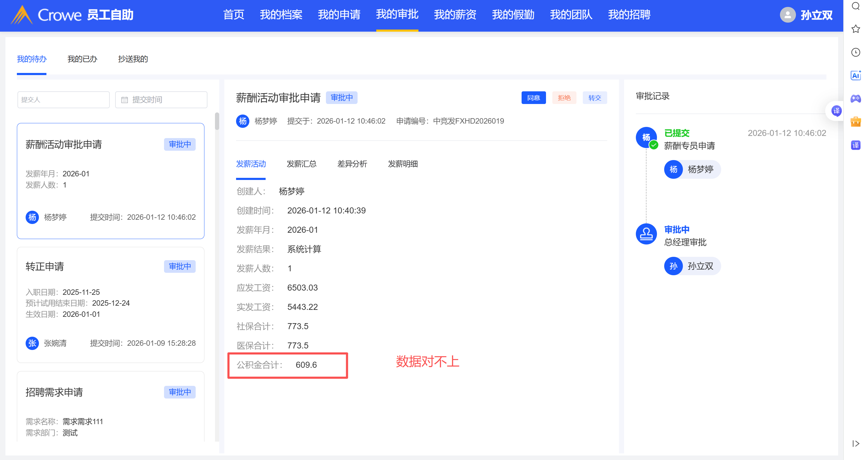Click the 孙立双 approver chip
This screenshot has width=868, height=460.
[692, 266]
